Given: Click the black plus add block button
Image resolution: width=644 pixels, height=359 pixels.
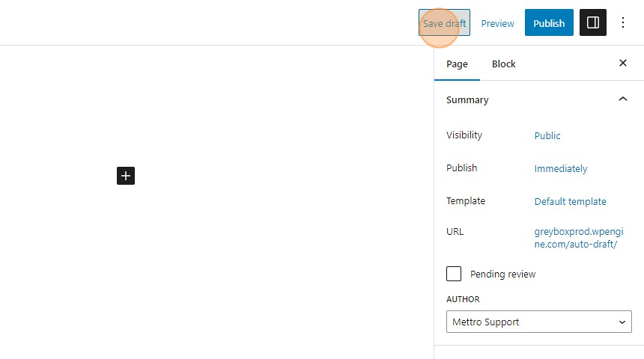Looking at the screenshot, I should pyautogui.click(x=126, y=176).
